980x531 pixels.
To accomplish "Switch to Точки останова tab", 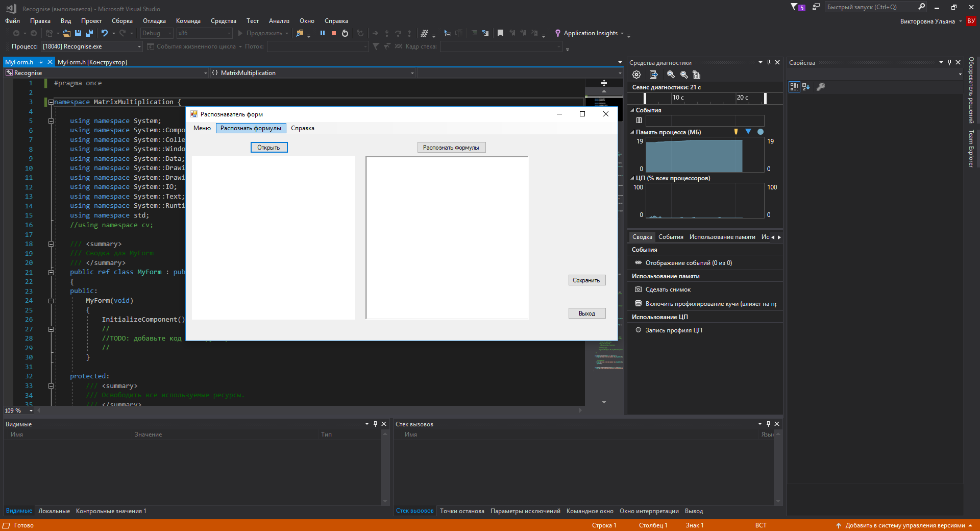I will (x=462, y=511).
